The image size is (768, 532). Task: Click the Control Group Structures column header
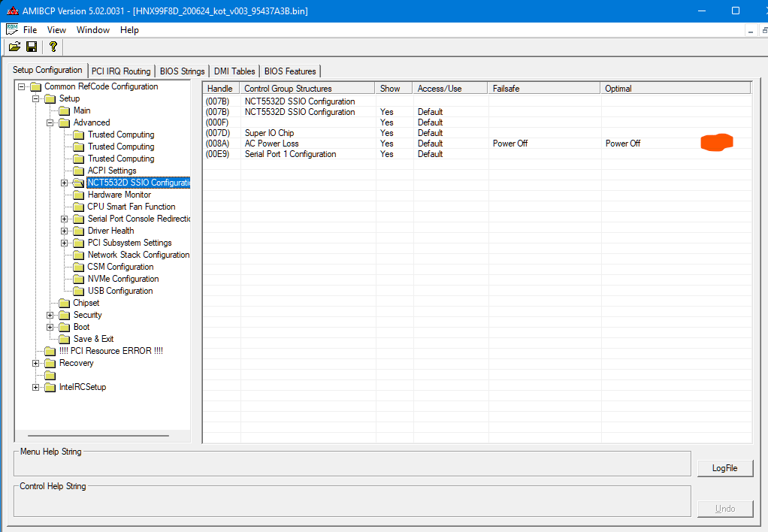tap(307, 89)
